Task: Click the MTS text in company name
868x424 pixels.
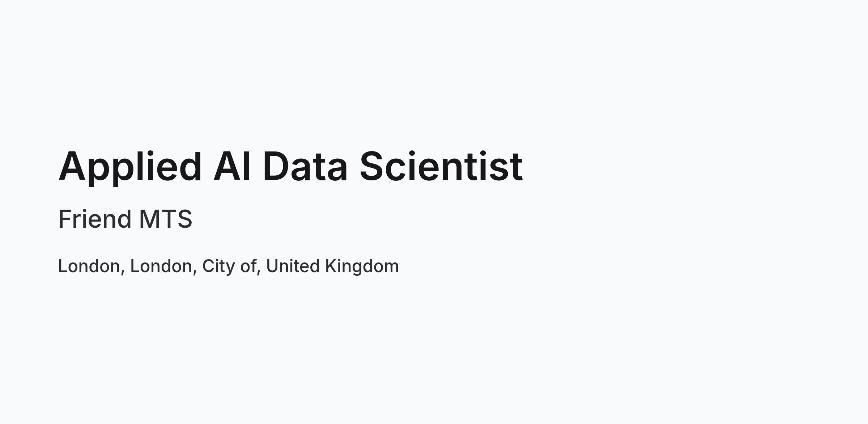Action: click(166, 219)
